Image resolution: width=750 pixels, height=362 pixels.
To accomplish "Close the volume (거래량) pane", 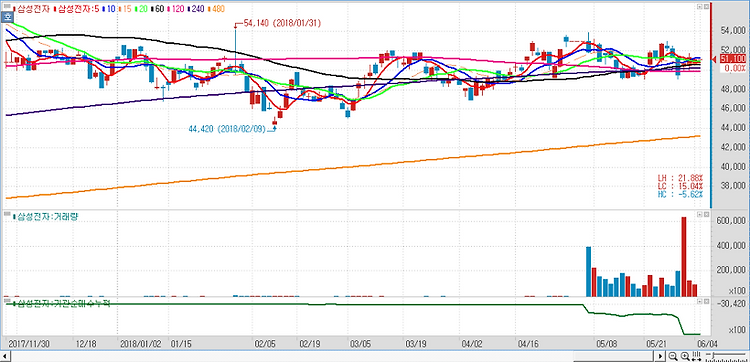I will (x=705, y=215).
